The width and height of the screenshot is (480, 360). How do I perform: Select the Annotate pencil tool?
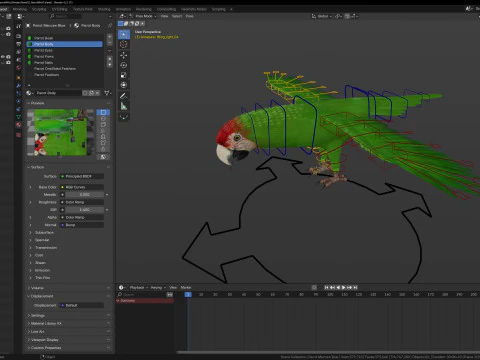(124, 96)
